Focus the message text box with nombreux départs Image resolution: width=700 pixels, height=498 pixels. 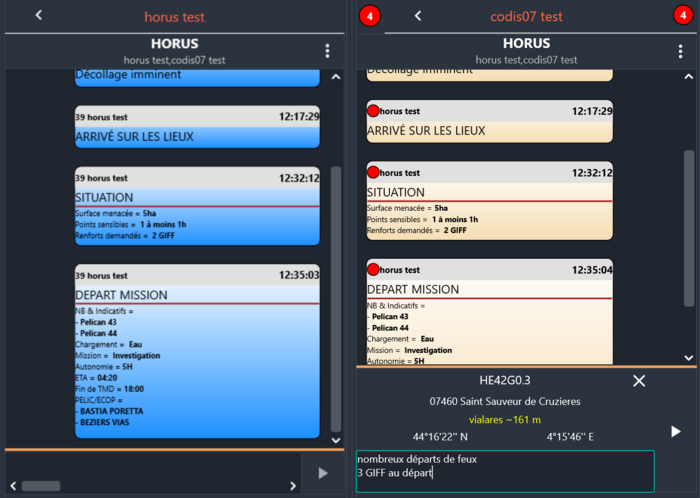(505, 471)
